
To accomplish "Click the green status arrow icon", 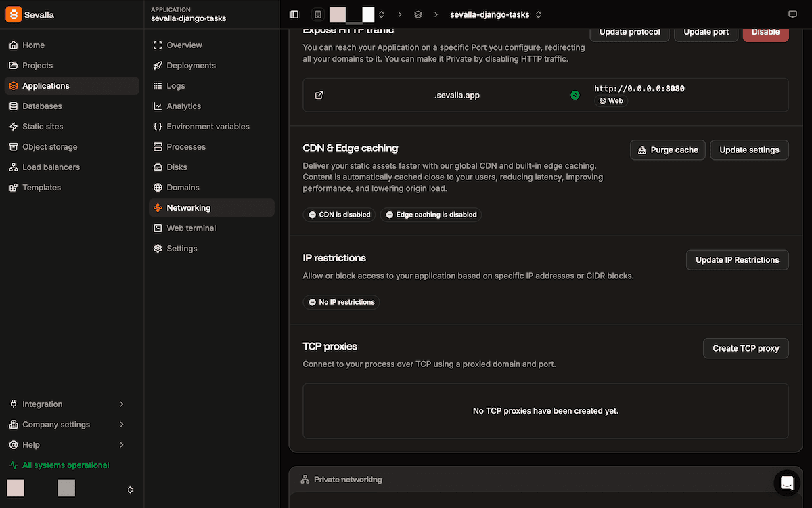I will 575,96.
